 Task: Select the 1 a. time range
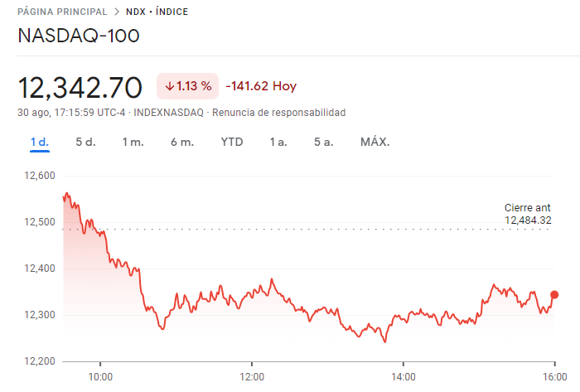click(278, 142)
